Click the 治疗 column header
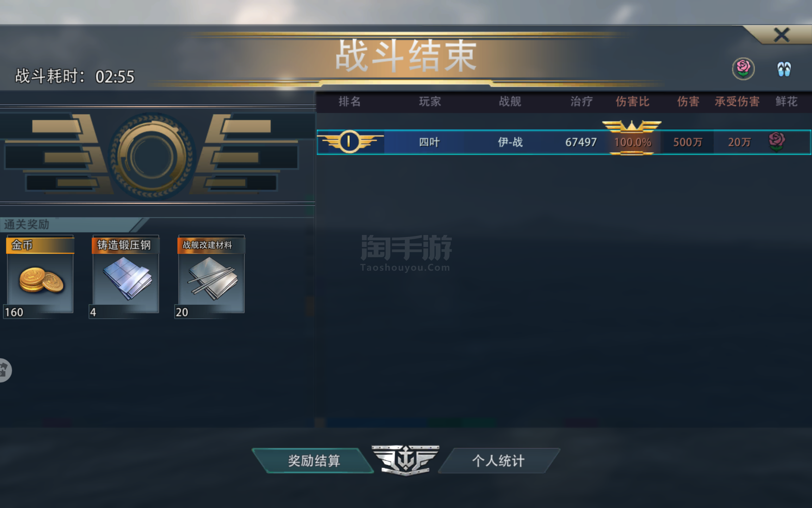The height and width of the screenshot is (508, 812). coord(582,102)
